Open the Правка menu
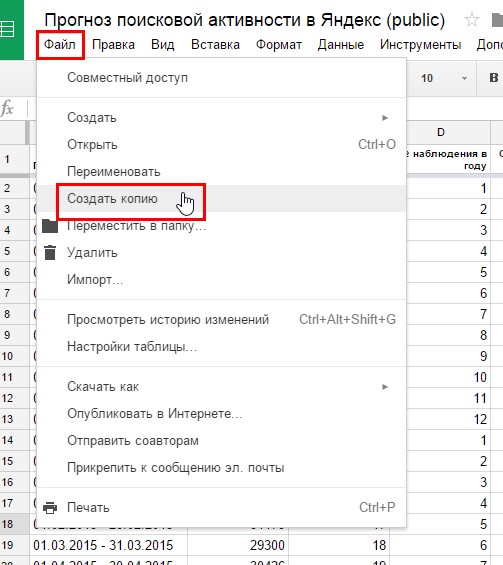This screenshot has width=503, height=565. click(x=113, y=45)
